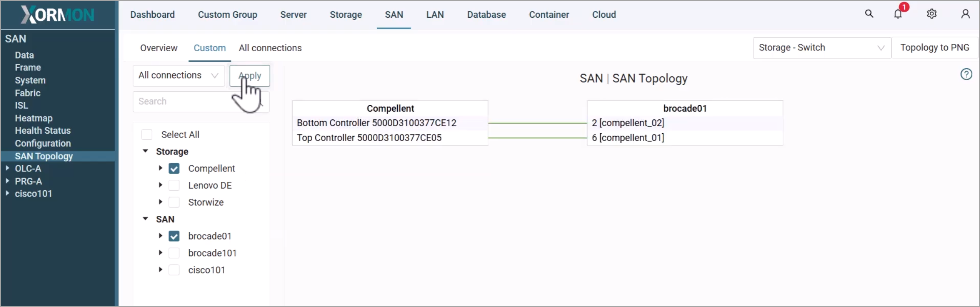Viewport: 980px width, 307px height.
Task: Enable the Select All checkbox
Action: (x=147, y=134)
